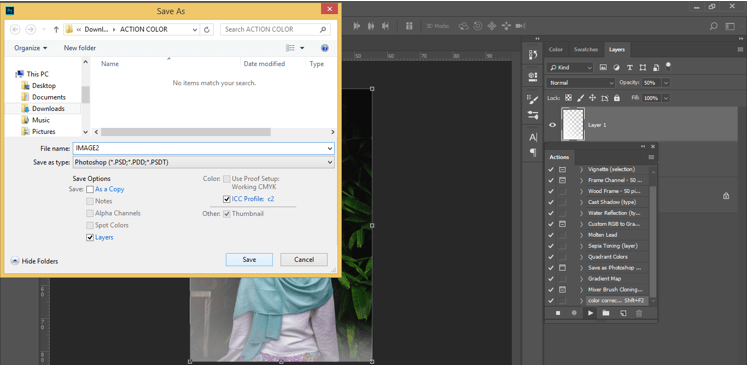
Task: Open the Brush Settings panel icon
Action: point(533,99)
